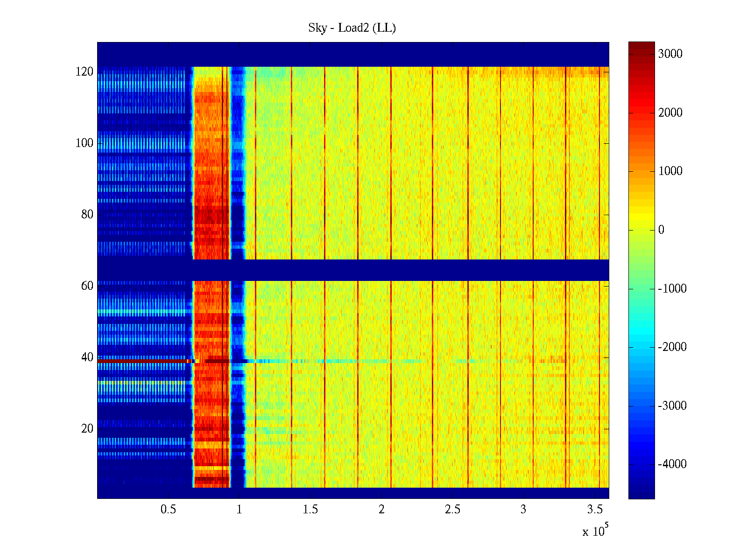Viewport: 747px width, 560px height.
Task: Select the -4000 label on the colorbar
Action: tap(672, 464)
